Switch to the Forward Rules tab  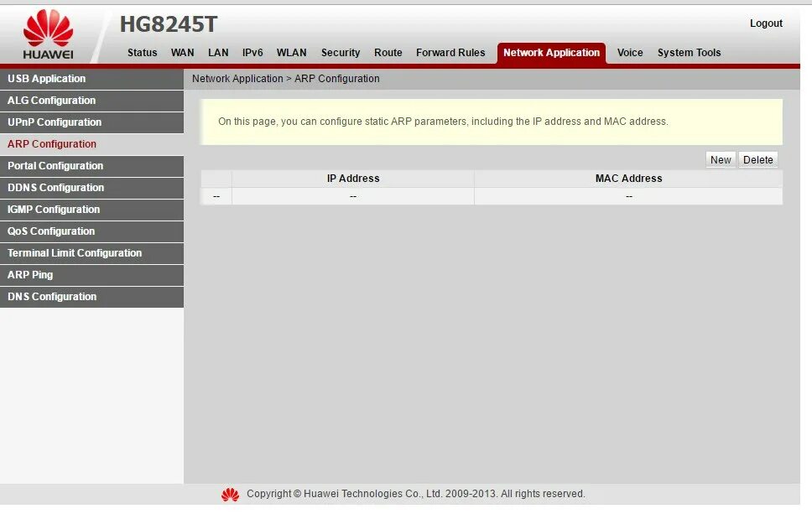coord(450,53)
